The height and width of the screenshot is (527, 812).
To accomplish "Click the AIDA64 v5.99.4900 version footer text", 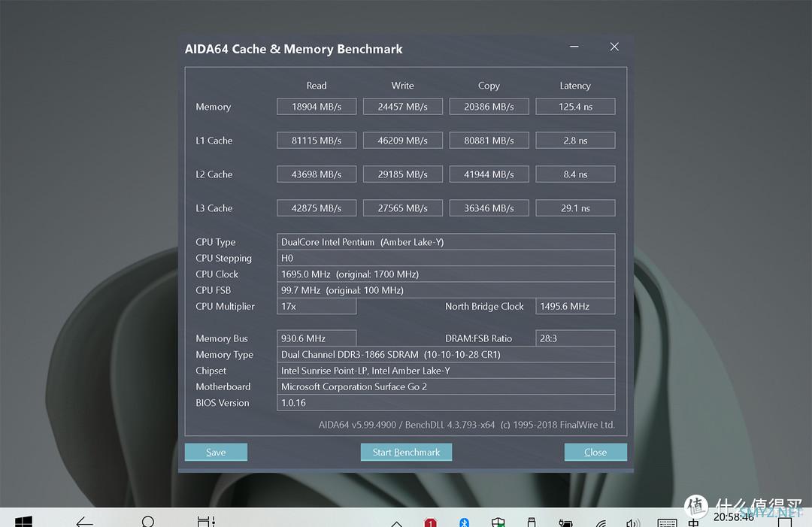I will coord(467,425).
